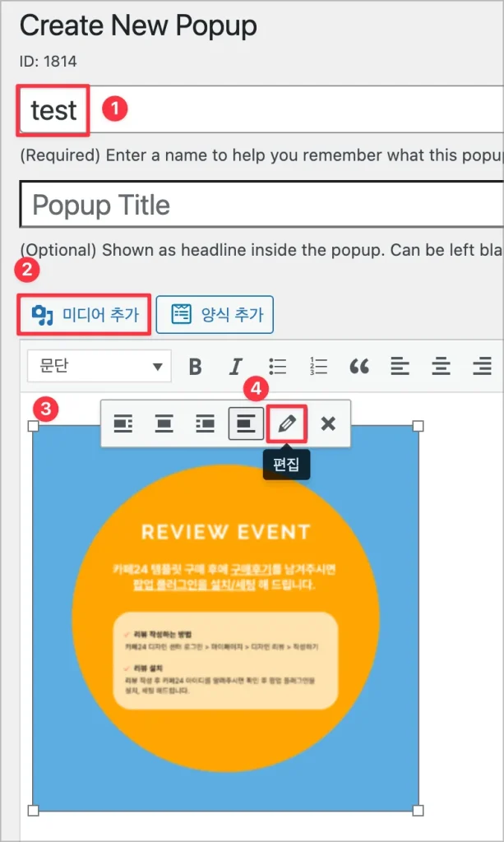Insert a bulleted list
This screenshot has width=504, height=842.
278,366
